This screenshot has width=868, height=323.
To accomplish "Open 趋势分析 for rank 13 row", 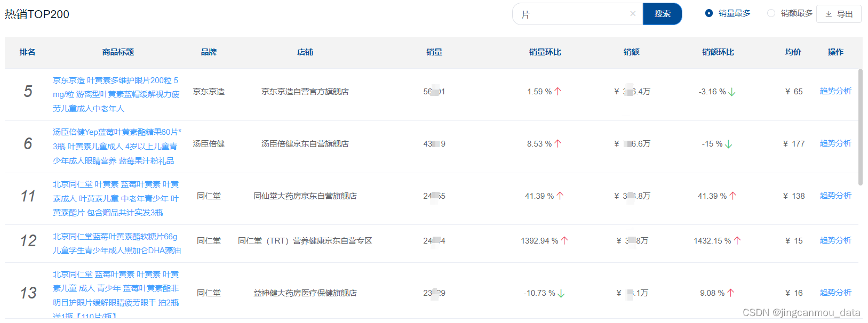I will click(x=835, y=293).
